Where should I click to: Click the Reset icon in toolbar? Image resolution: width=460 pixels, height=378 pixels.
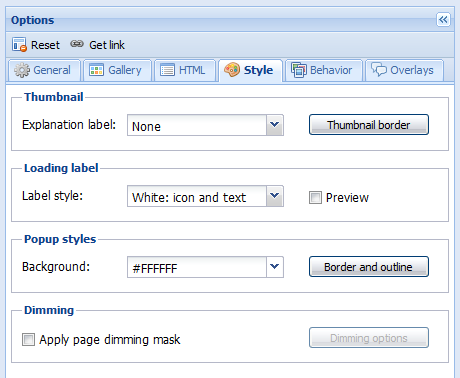click(x=19, y=45)
